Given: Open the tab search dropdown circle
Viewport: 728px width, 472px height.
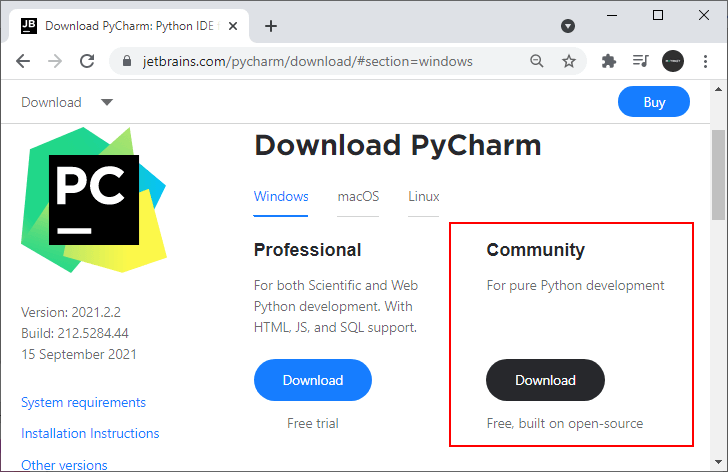Looking at the screenshot, I should point(567,26).
